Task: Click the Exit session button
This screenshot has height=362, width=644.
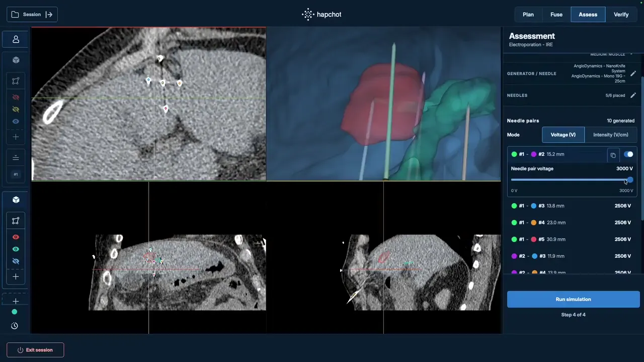Action: 35,350
